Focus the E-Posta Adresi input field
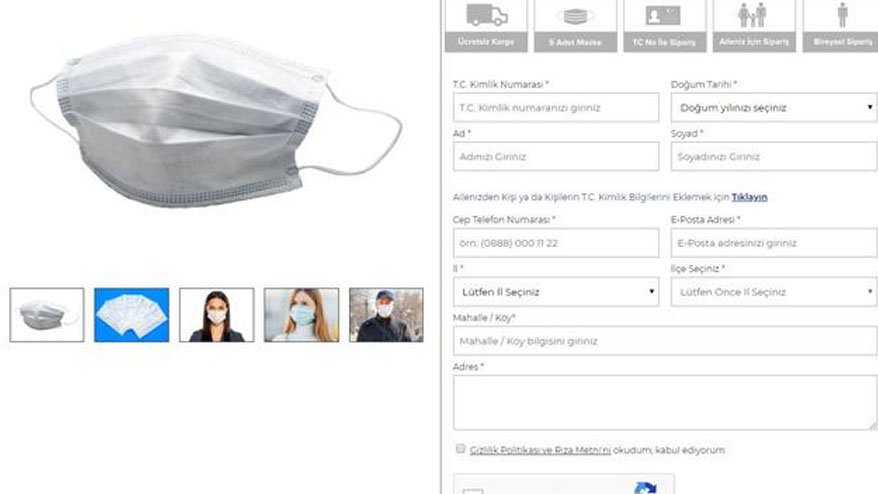This screenshot has height=494, width=878. 773,243
